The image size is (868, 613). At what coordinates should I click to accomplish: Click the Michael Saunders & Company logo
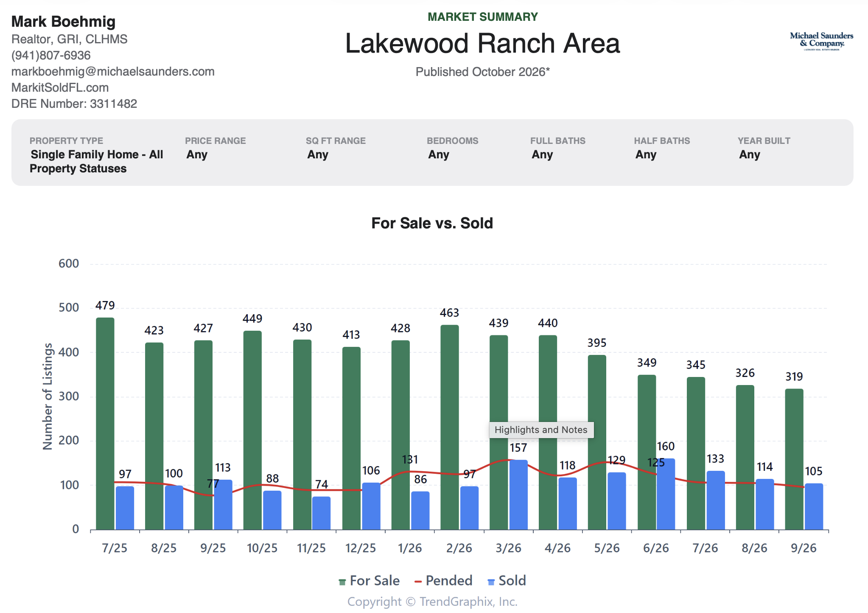[821, 41]
